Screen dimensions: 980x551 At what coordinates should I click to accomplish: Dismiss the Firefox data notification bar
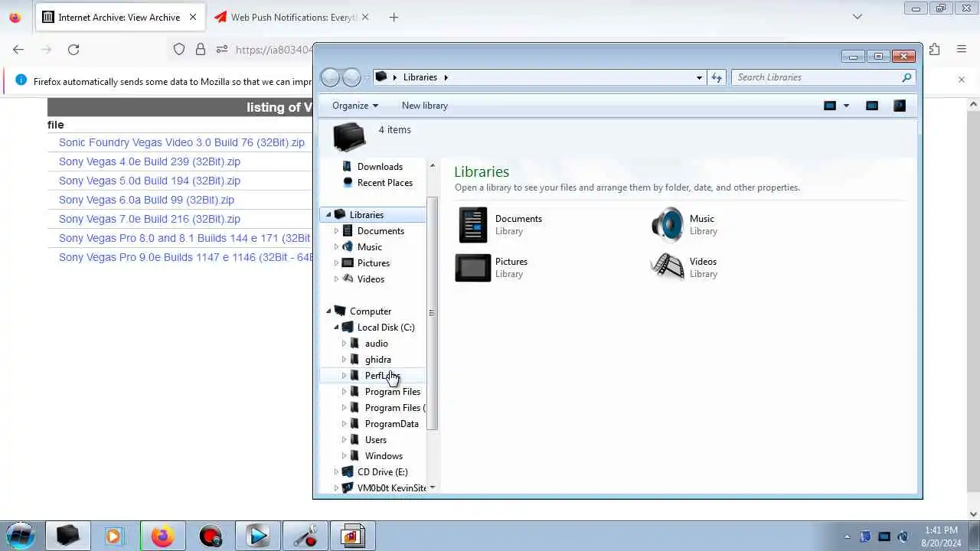962,80
